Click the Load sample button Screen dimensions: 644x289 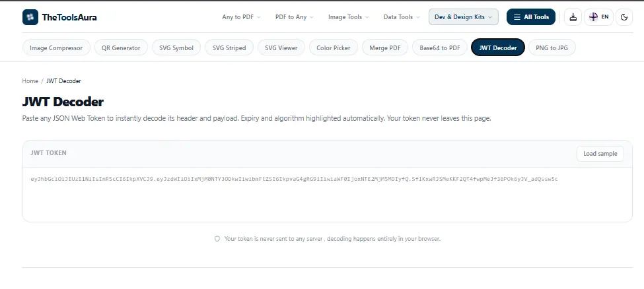coord(600,154)
